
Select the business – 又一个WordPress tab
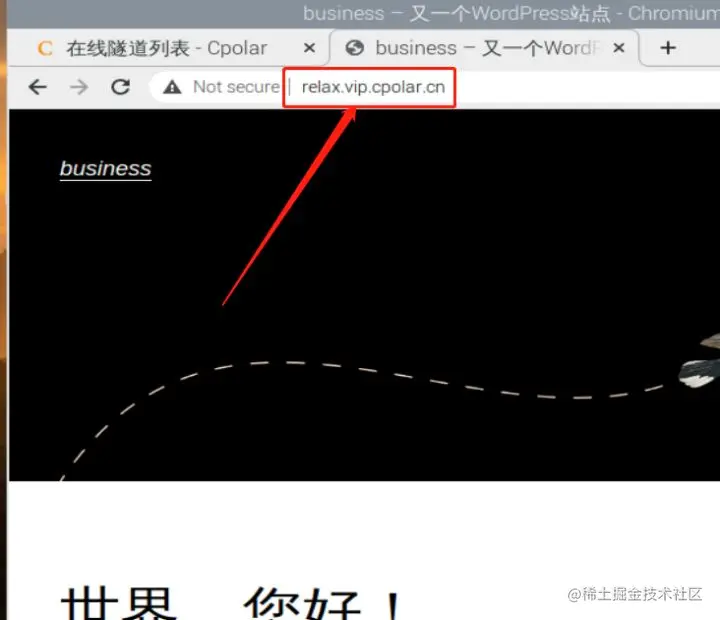click(x=484, y=48)
